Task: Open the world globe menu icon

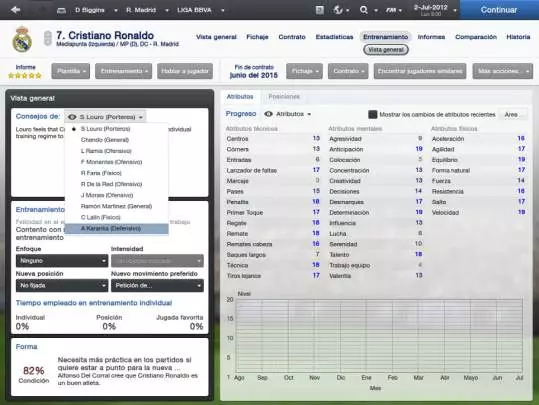Action: click(338, 10)
